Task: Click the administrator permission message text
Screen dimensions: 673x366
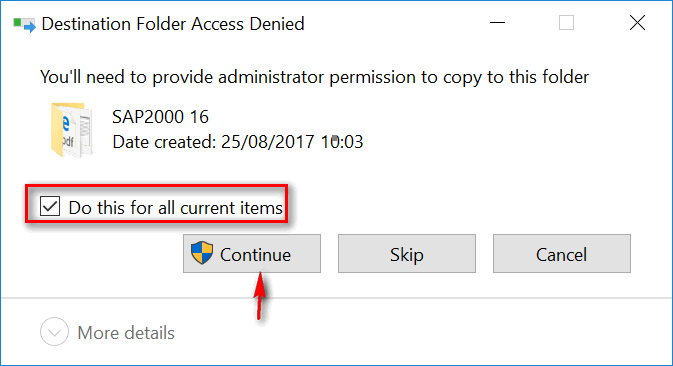Action: tap(315, 78)
